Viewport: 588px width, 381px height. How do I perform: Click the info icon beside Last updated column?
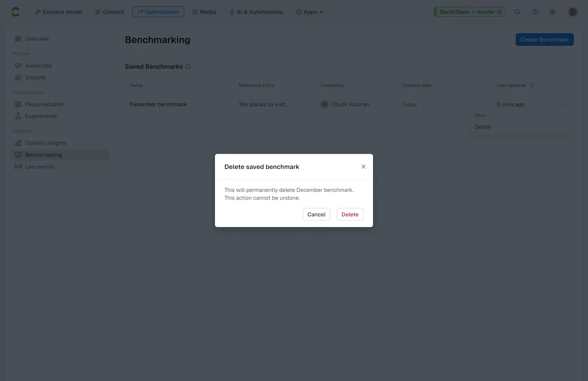click(532, 85)
